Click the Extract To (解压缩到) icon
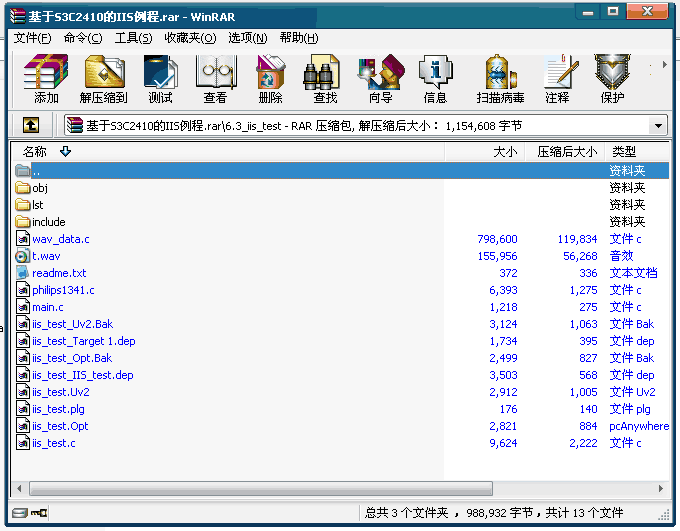The height and width of the screenshot is (531, 680). pos(105,72)
